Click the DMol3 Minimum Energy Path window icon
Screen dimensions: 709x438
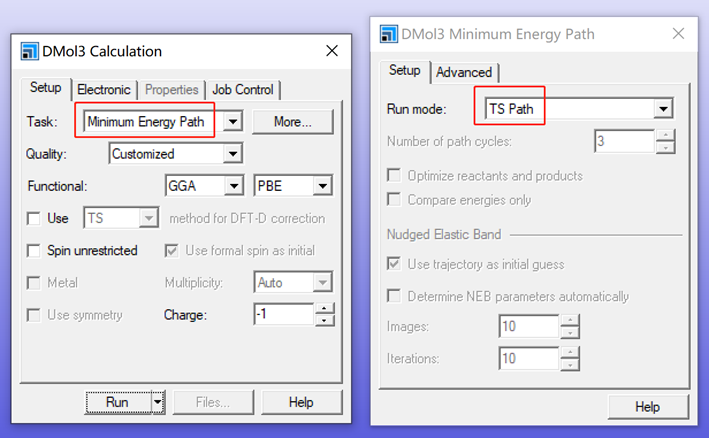coord(388,34)
